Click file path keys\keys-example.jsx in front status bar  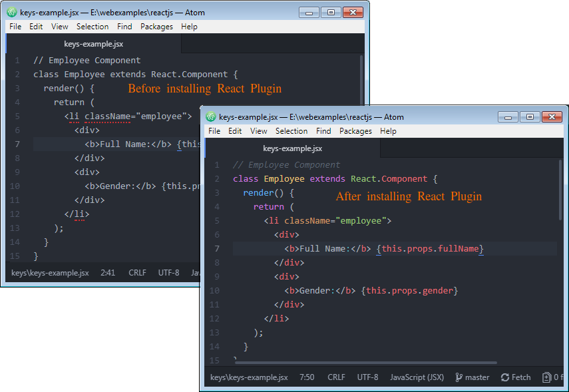tap(249, 377)
